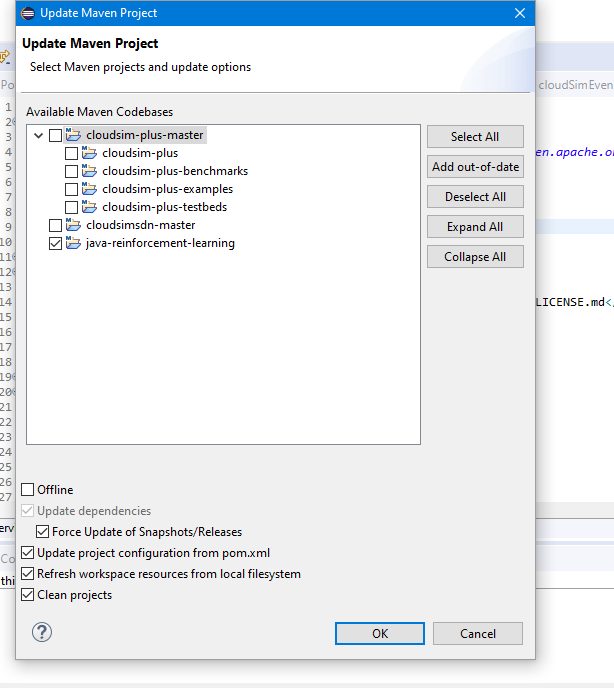Click the cloudsim-plus-benchmarks folder icon
614x688 pixels.
pos(89,171)
